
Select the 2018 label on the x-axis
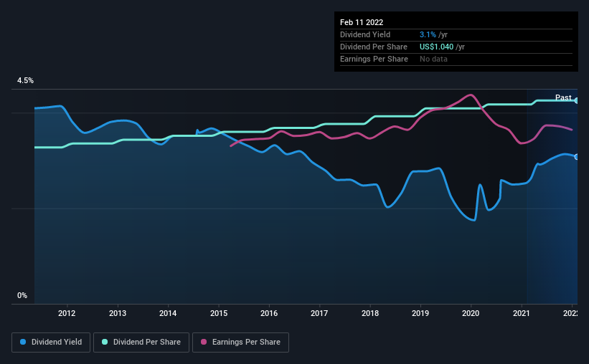click(370, 313)
